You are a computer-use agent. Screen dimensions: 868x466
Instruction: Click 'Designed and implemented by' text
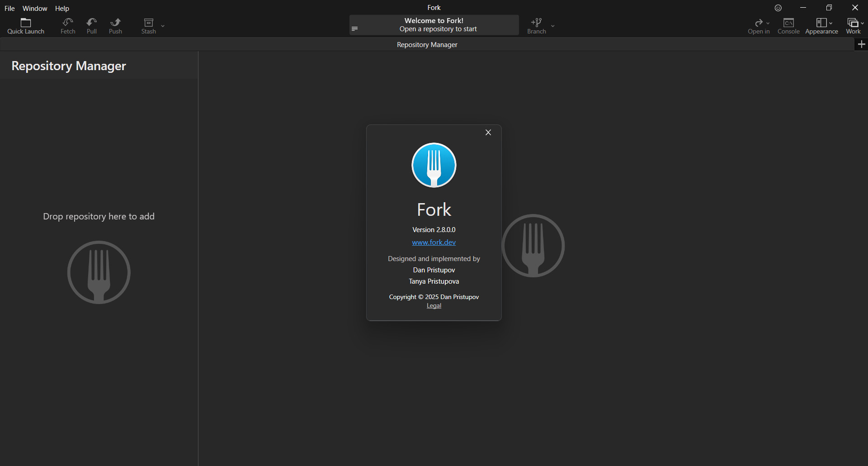pos(434,259)
